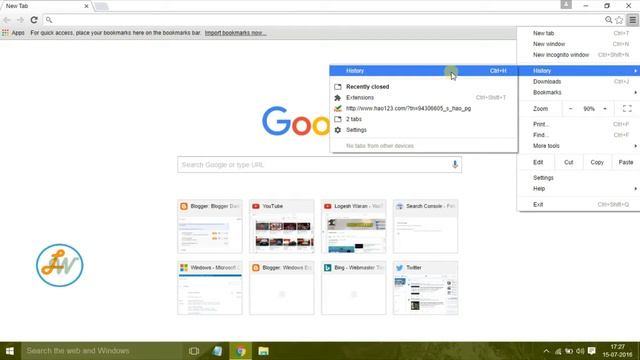Open the Blogger Windows thumbnail
Image resolution: width=640 pixels, height=360 pixels.
pos(282,288)
